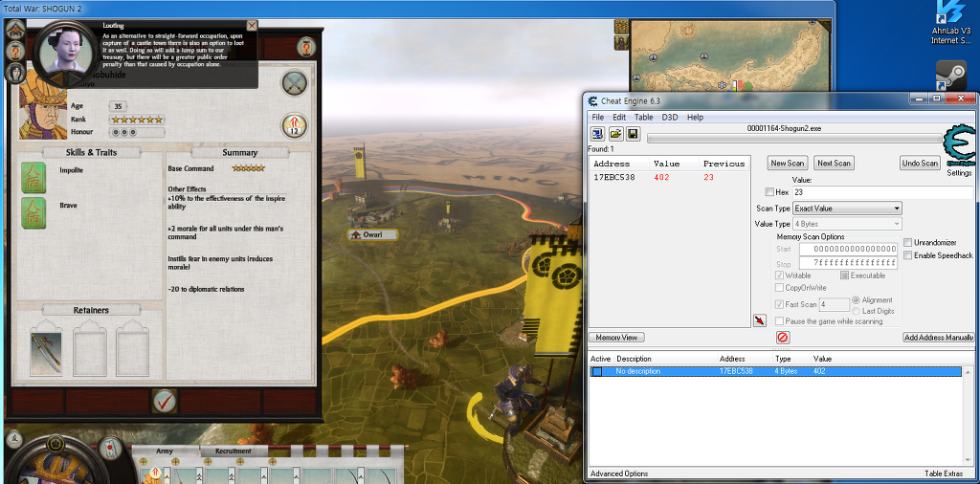Viewport: 980px width, 484px height.
Task: Click the geisha advisor small portrait icon
Action: (x=13, y=73)
